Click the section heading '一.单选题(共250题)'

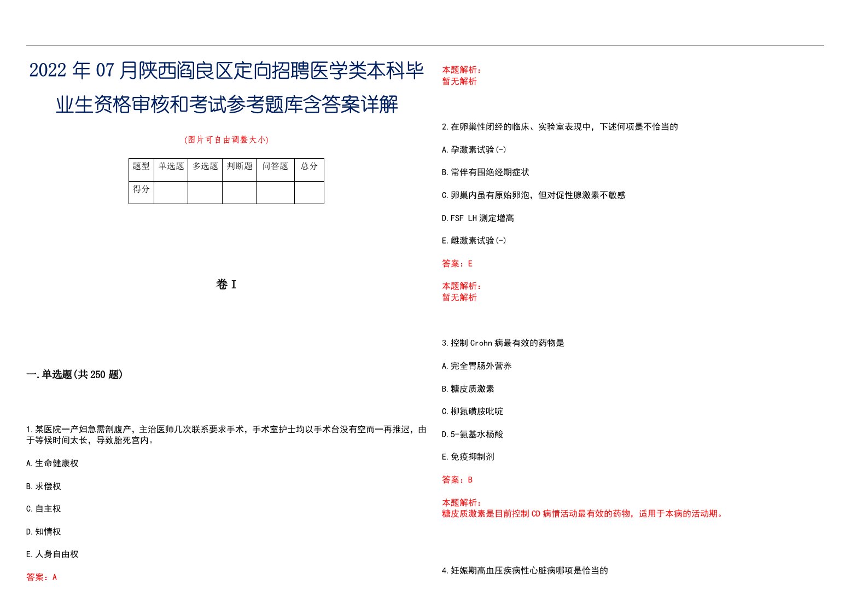click(74, 375)
